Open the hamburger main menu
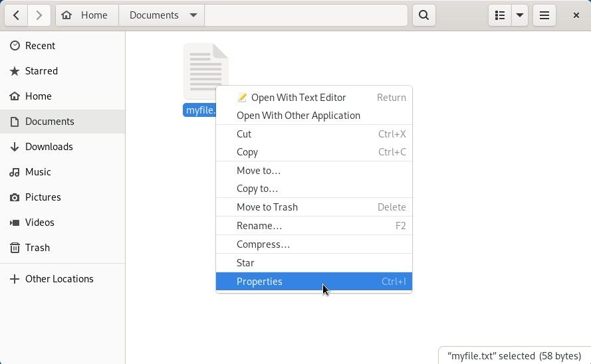Viewport: 591px width, 364px height. coord(544,15)
